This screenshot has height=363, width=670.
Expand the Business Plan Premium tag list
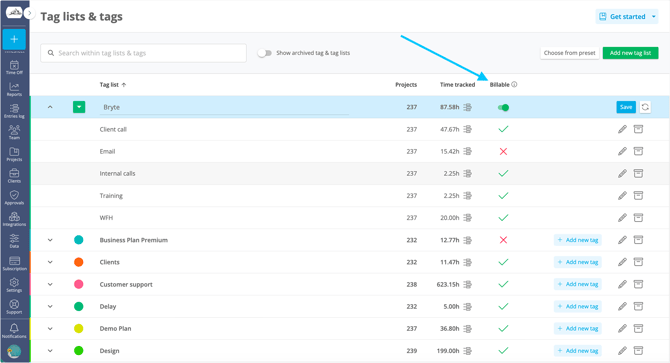pyautogui.click(x=50, y=240)
